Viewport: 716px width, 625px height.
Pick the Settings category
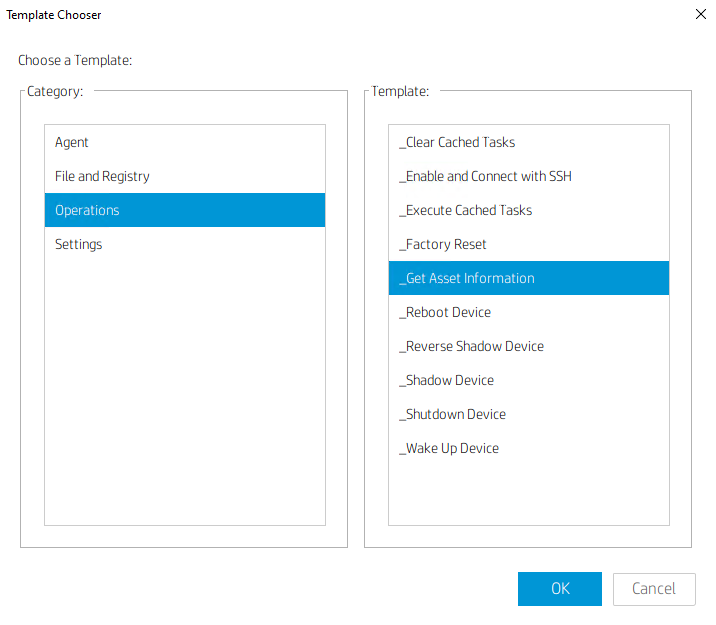tap(185, 244)
